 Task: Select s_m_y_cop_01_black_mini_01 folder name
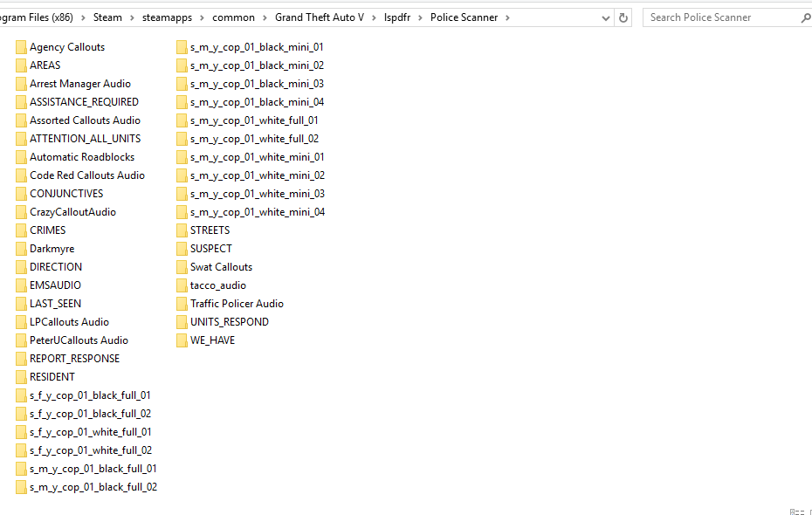click(257, 47)
